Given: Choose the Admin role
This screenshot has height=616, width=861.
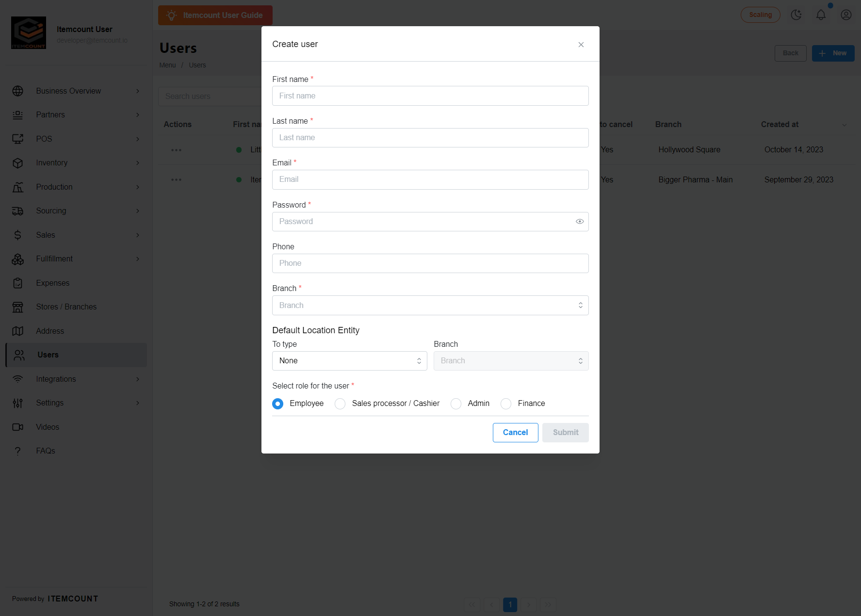Looking at the screenshot, I should (456, 404).
